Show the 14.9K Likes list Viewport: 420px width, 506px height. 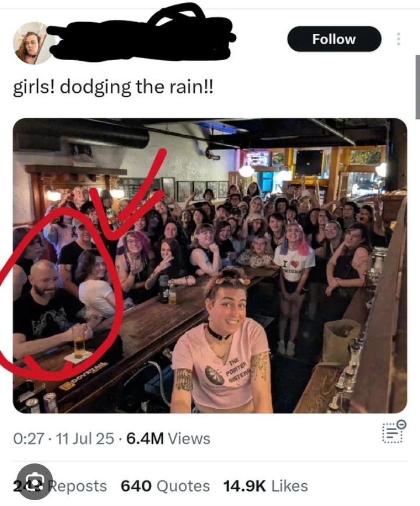pos(265,486)
